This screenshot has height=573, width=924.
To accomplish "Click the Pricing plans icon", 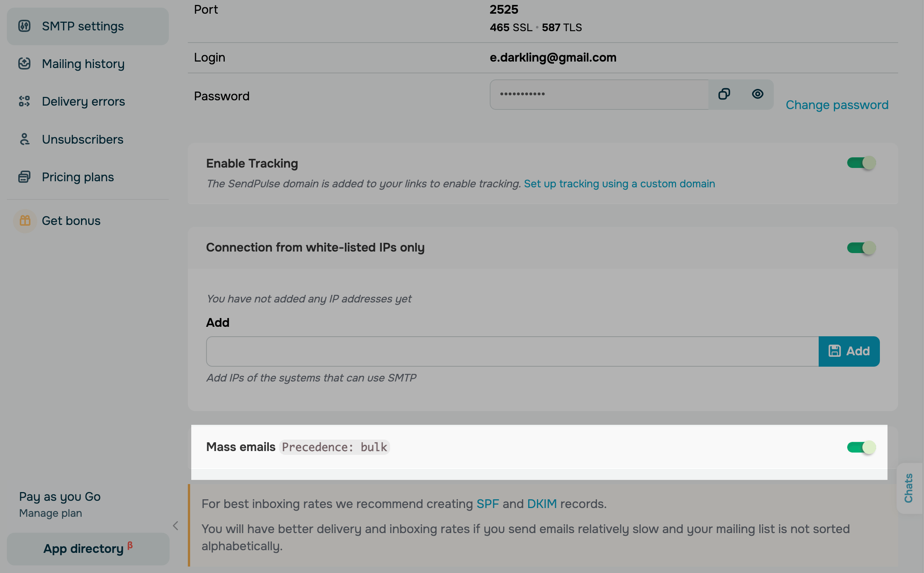I will coord(24,177).
